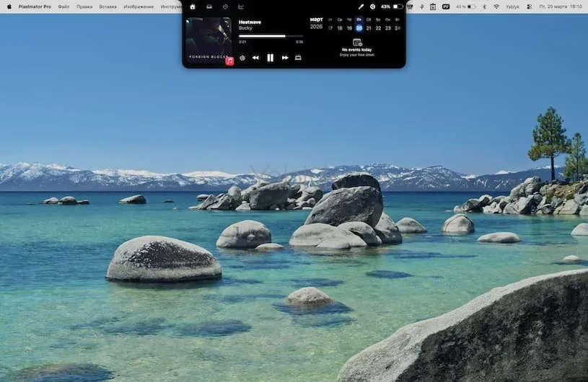Open the Правка menu
This screenshot has width=588, height=382.
(84, 6)
